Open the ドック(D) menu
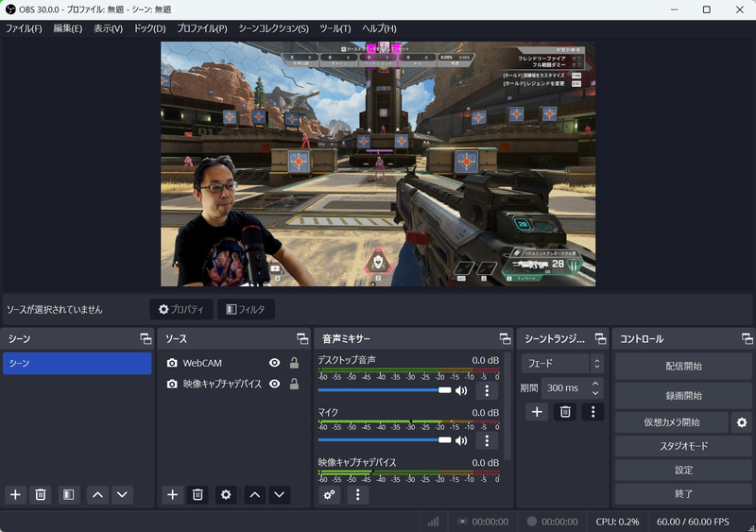756x532 pixels. [x=149, y=28]
